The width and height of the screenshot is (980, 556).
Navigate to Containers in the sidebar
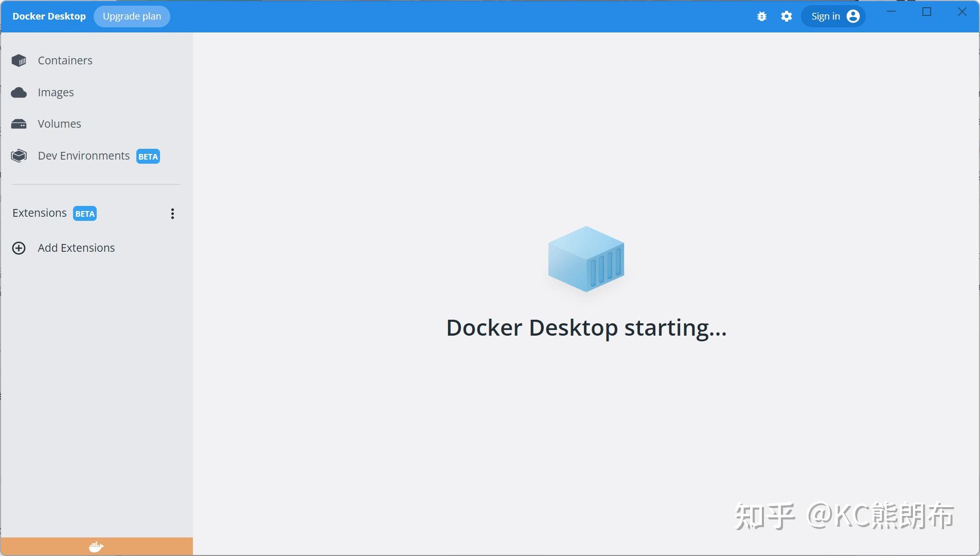pyautogui.click(x=64, y=60)
